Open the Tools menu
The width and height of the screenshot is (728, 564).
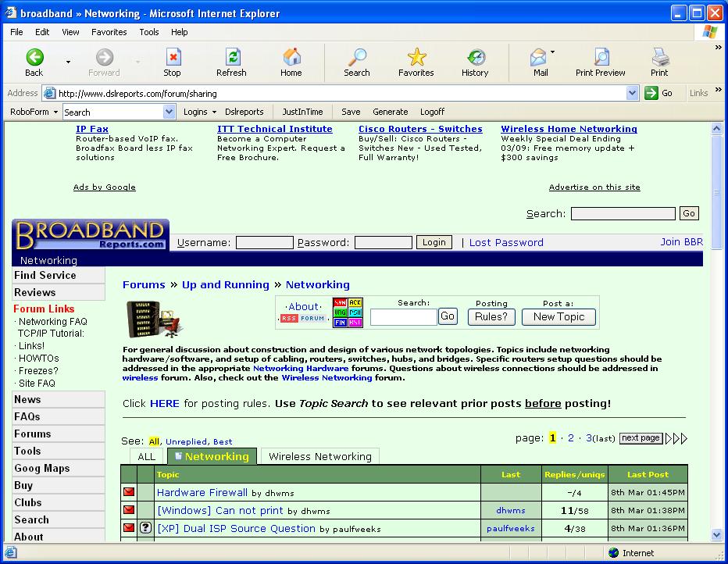(x=148, y=32)
